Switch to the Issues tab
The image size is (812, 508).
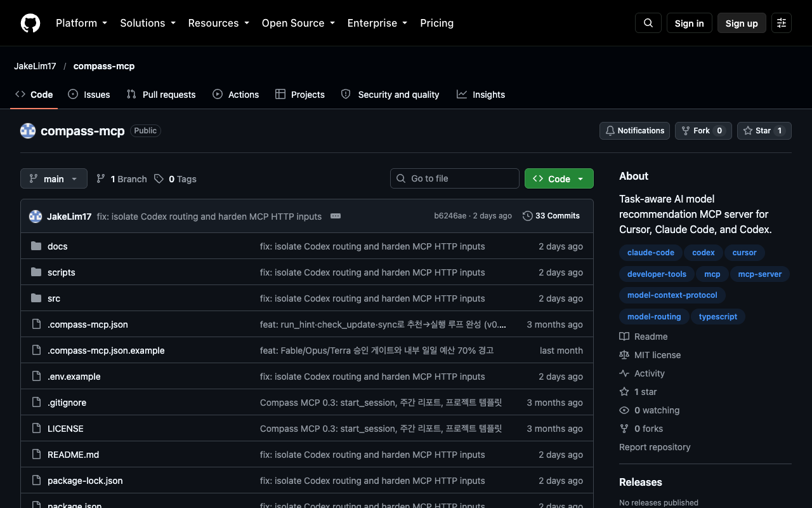[89, 95]
